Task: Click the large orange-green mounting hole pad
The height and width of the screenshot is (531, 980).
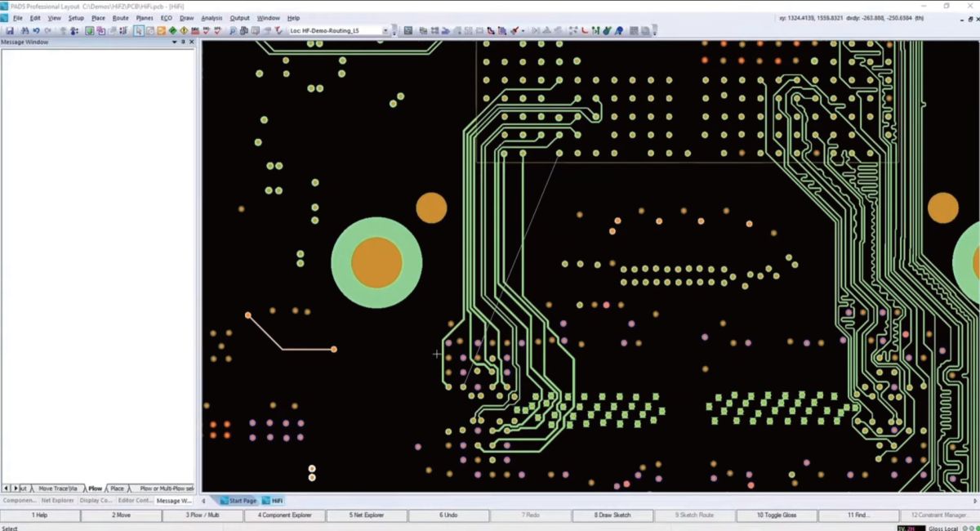Action: point(376,262)
